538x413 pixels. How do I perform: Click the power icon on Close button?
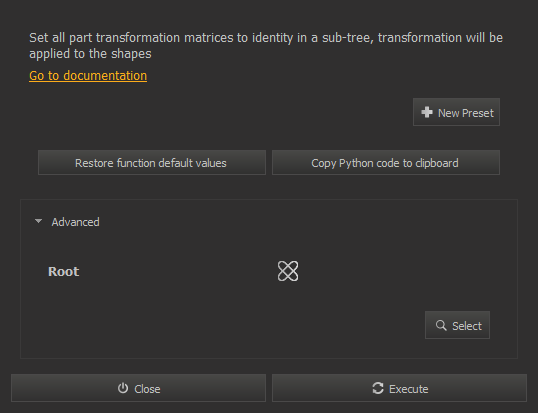[123, 388]
